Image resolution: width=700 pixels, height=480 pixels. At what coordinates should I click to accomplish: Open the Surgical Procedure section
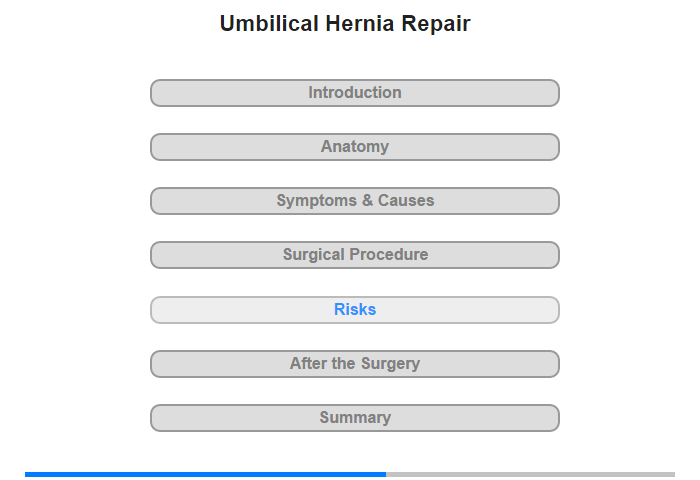[x=355, y=255]
